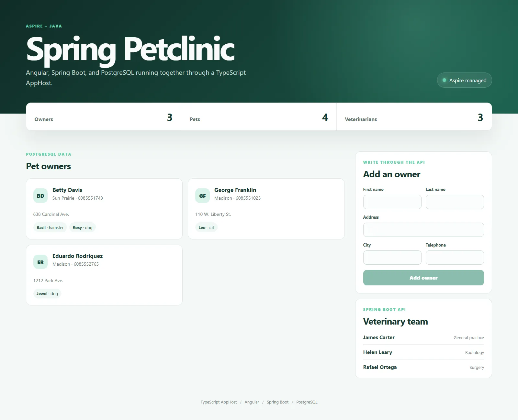Click the Veterinary team heading

pyautogui.click(x=396, y=321)
